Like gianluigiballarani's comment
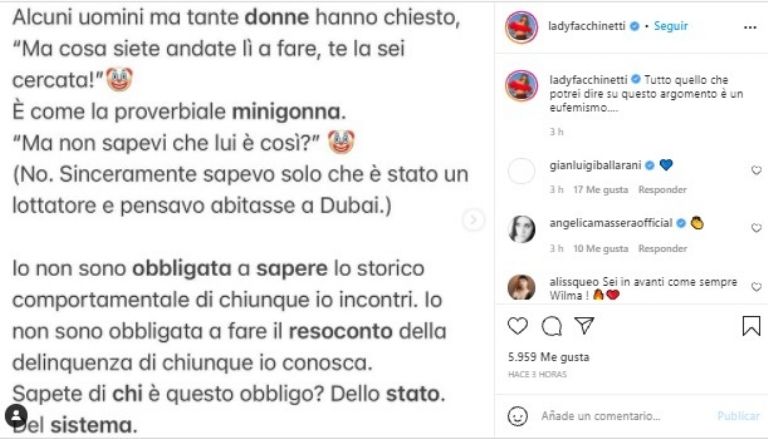Viewport: 768px width, 439px height. tap(756, 170)
